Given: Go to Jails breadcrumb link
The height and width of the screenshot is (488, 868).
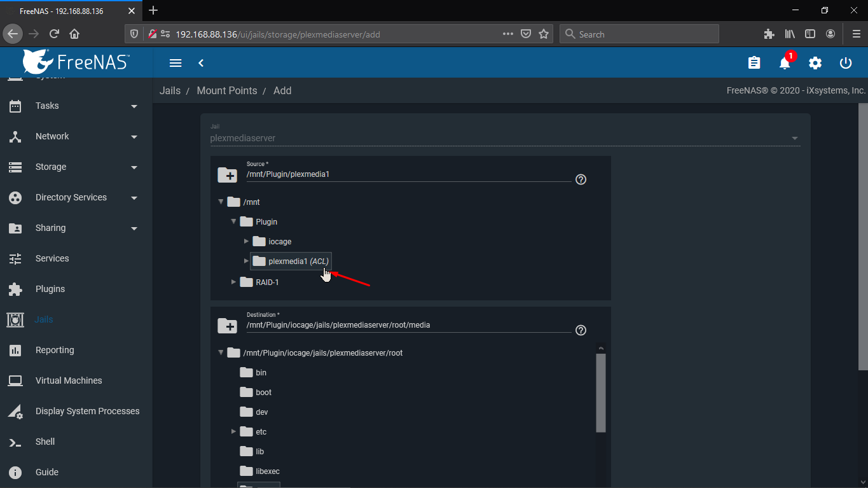Looking at the screenshot, I should 170,90.
